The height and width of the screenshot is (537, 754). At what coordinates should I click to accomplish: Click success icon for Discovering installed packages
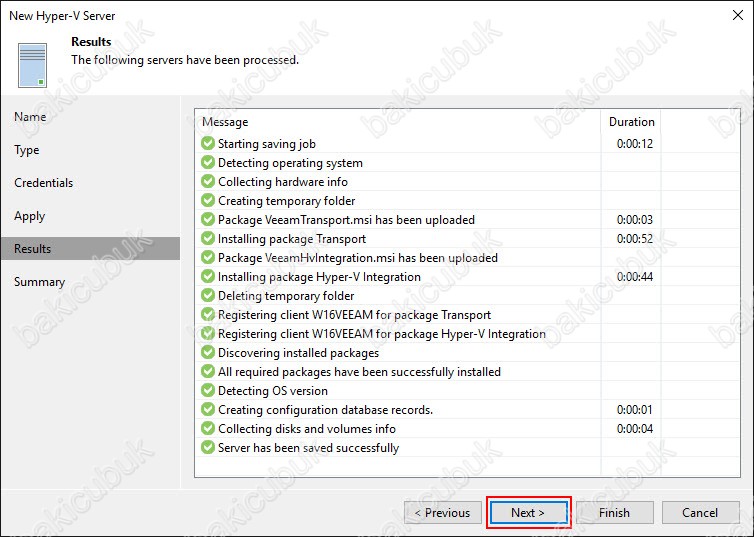(x=208, y=352)
